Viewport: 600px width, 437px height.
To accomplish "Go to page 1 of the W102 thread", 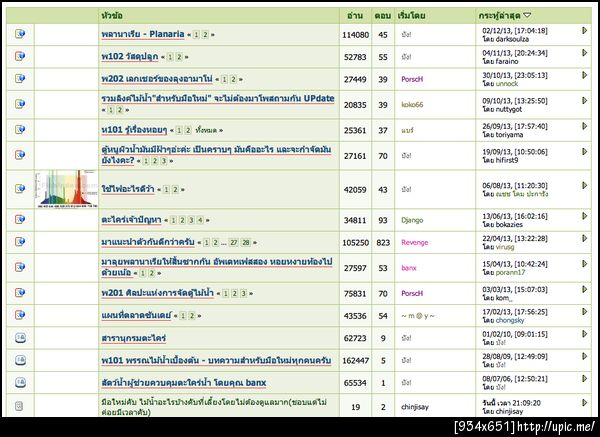I will (170, 57).
